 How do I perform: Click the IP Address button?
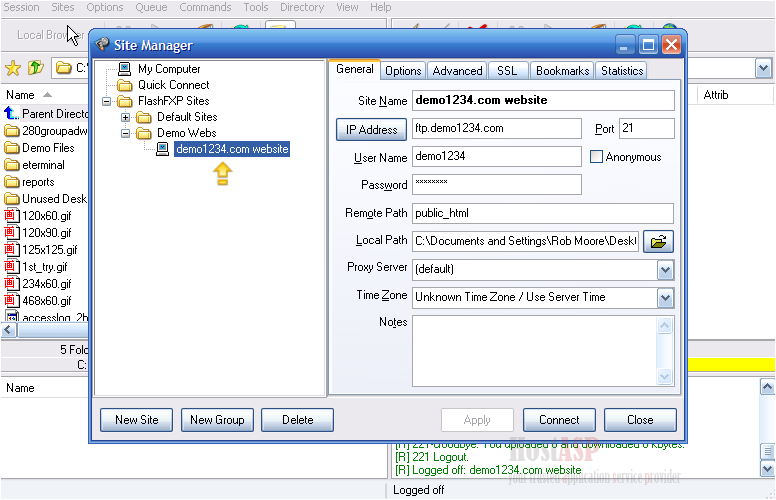tap(371, 130)
